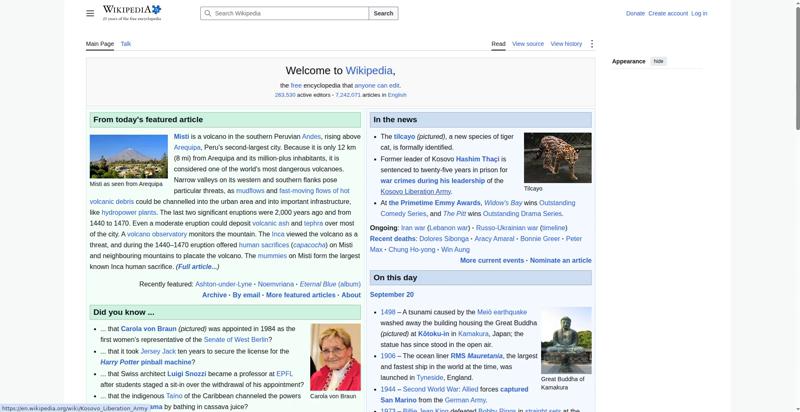Hide the Appearance panel
Viewport: 800px width, 412px height.
[x=659, y=61]
